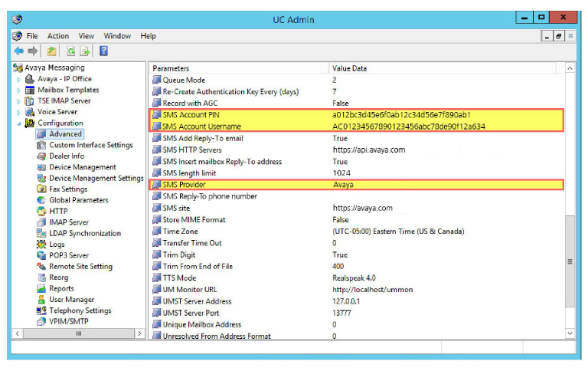Screen dimensions: 588x368
Task: Select Reorg in the tree
Action: (59, 278)
